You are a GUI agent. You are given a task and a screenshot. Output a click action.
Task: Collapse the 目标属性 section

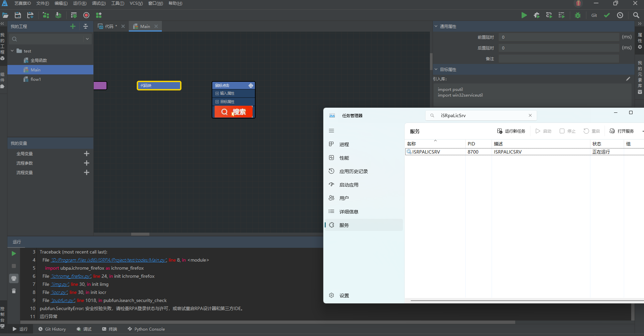(x=436, y=69)
